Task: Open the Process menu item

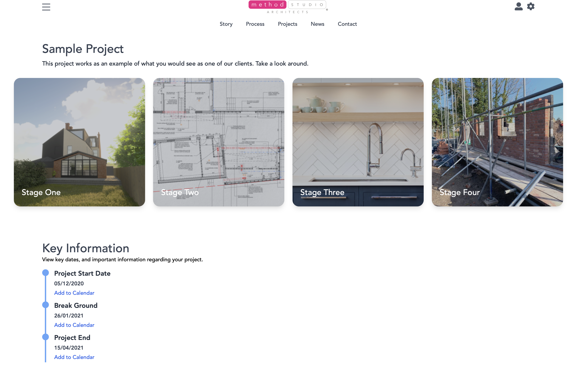Action: [x=255, y=24]
